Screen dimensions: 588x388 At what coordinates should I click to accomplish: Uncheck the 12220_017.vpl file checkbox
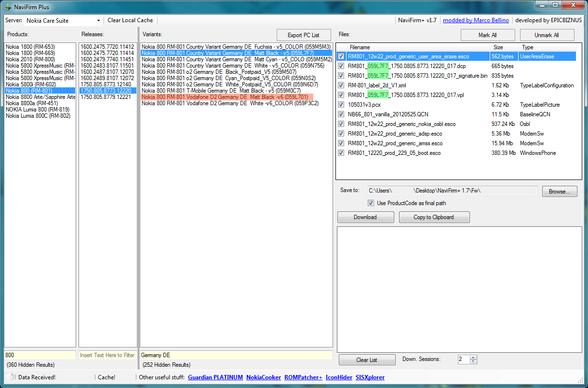pos(341,95)
